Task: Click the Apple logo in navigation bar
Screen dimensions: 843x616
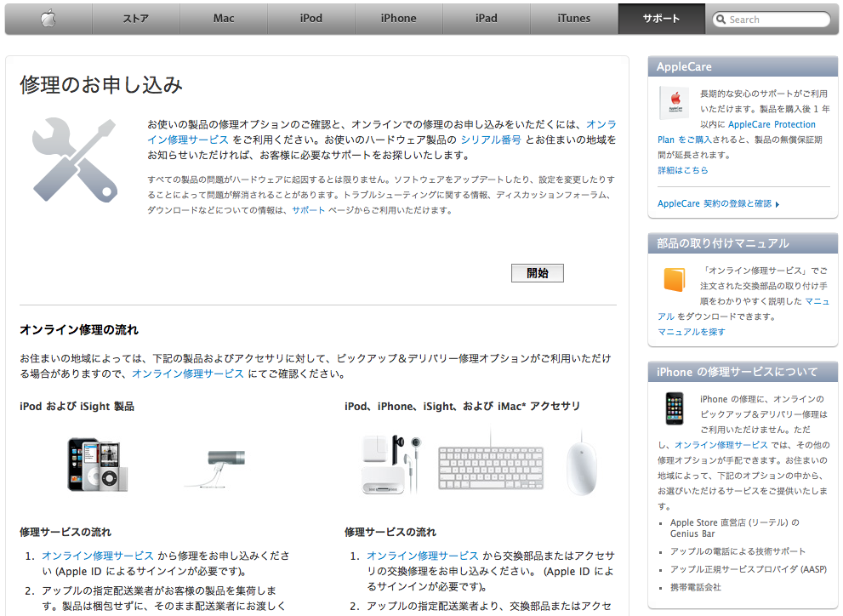Action: pos(48,19)
